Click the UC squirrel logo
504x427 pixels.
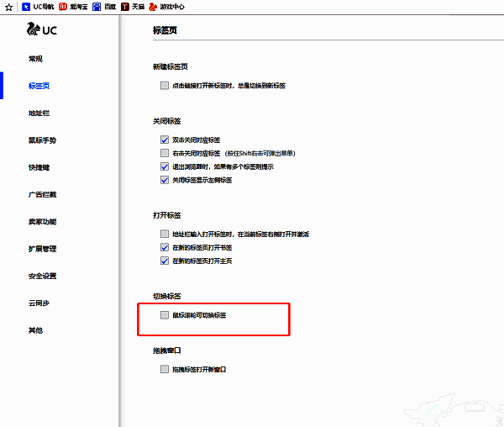pyautogui.click(x=42, y=29)
